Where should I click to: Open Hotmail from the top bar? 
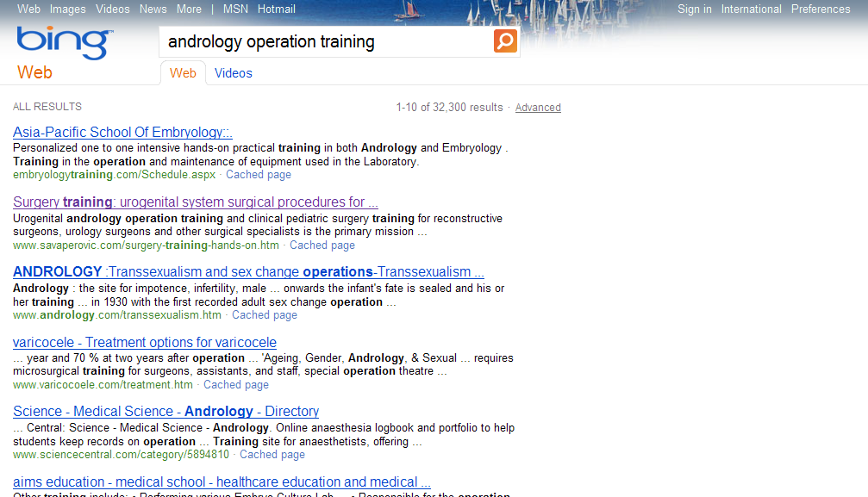point(276,9)
